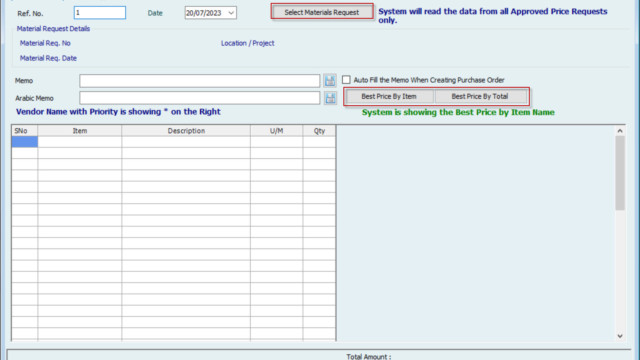
Task: Click the Total Amount label
Action: coord(369,357)
